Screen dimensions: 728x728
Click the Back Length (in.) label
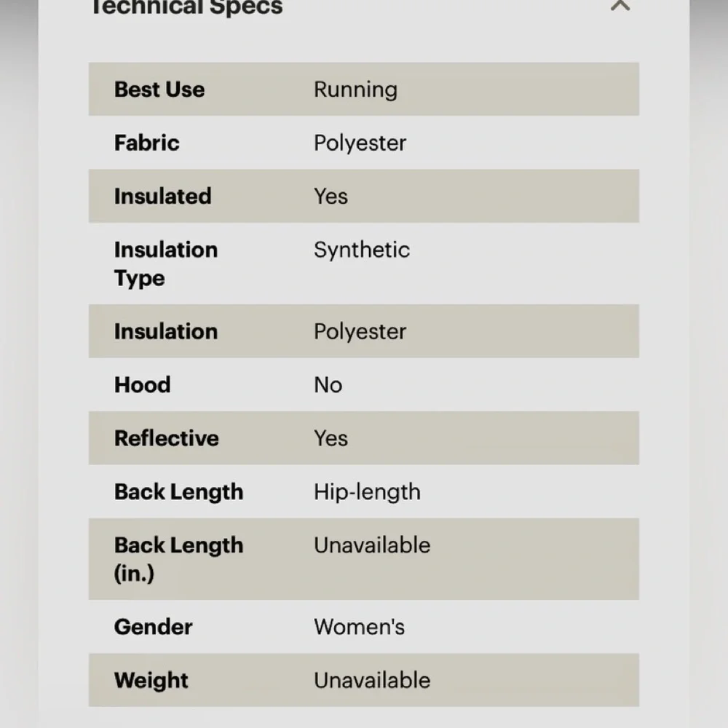(179, 559)
